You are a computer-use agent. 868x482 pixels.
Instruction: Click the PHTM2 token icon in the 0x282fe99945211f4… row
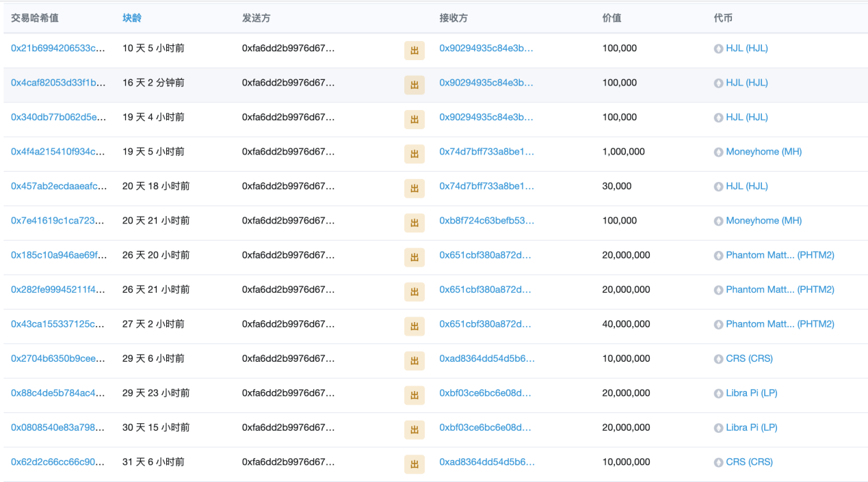click(718, 290)
